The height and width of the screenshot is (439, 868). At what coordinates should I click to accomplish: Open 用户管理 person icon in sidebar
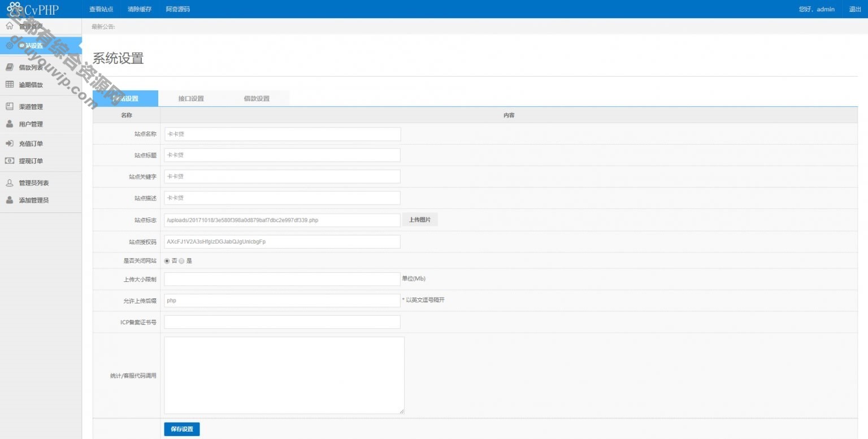10,124
